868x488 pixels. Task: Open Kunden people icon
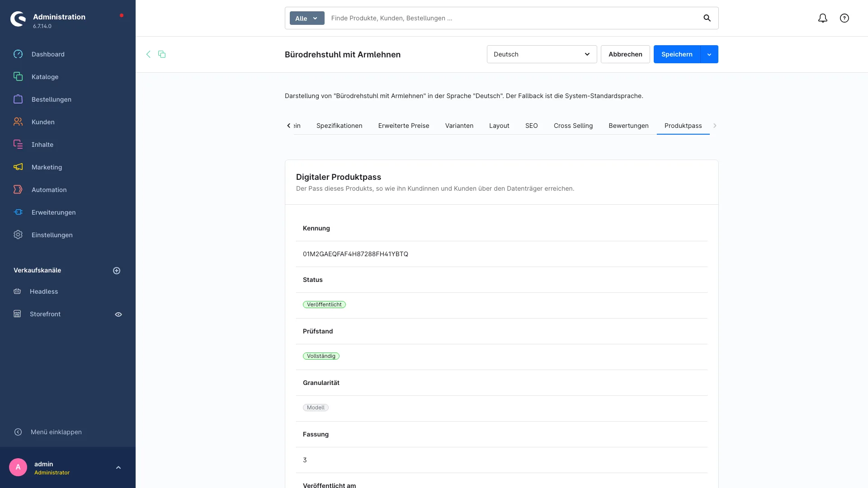tap(18, 122)
